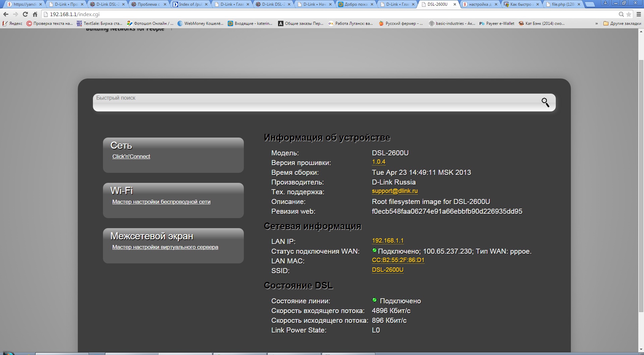The image size is (644, 355).
Task: Open the Payeer e-Wallet bookmark
Action: [x=497, y=23]
